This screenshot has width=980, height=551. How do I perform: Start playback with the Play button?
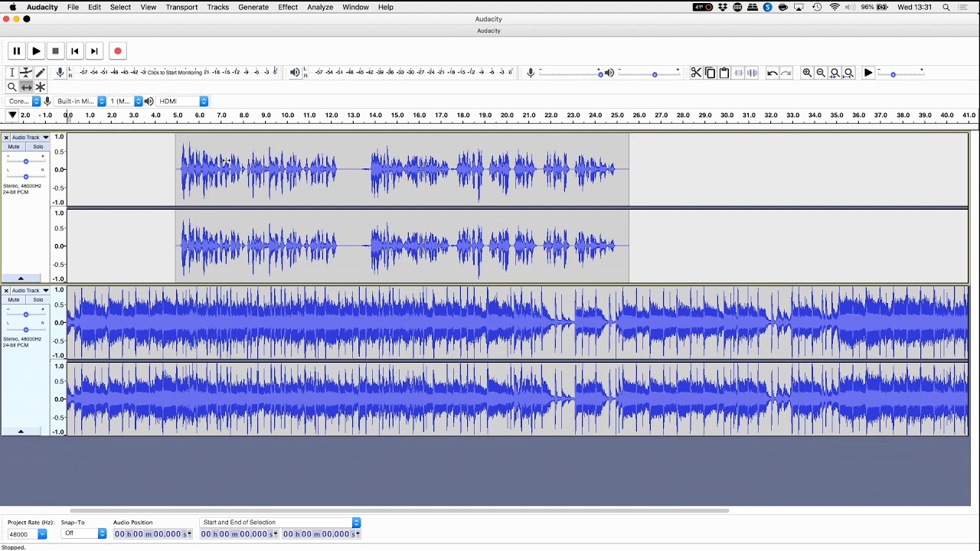(36, 51)
